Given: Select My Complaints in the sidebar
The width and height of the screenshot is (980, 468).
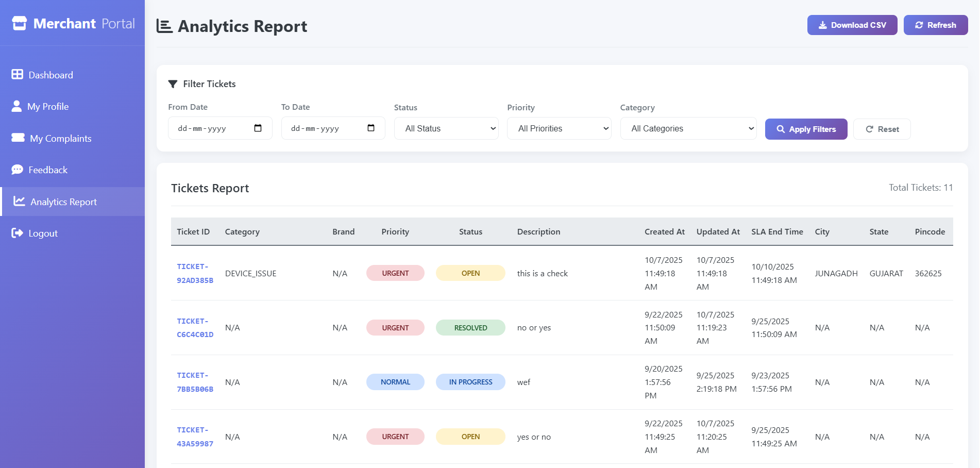Looking at the screenshot, I should 60,138.
